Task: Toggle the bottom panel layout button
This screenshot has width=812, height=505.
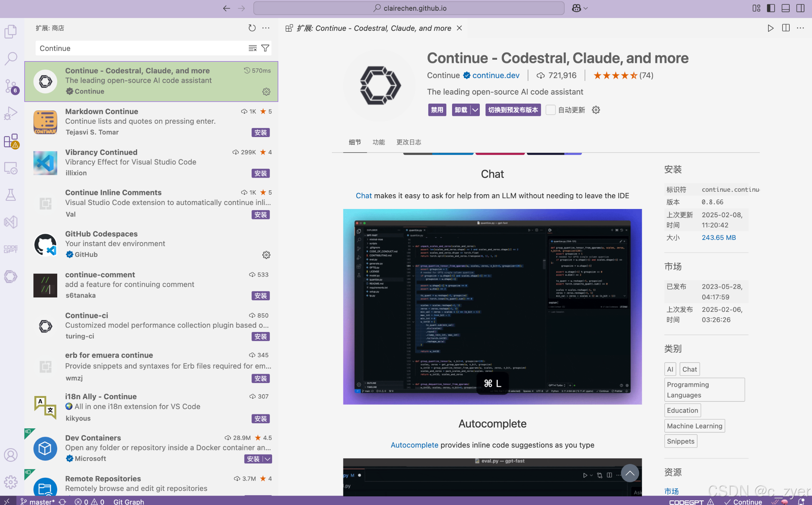Action: 785,8
